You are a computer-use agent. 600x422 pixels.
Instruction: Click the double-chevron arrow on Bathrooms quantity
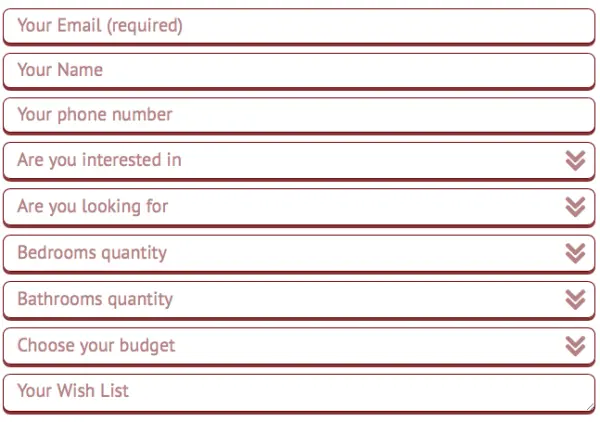coord(574,299)
